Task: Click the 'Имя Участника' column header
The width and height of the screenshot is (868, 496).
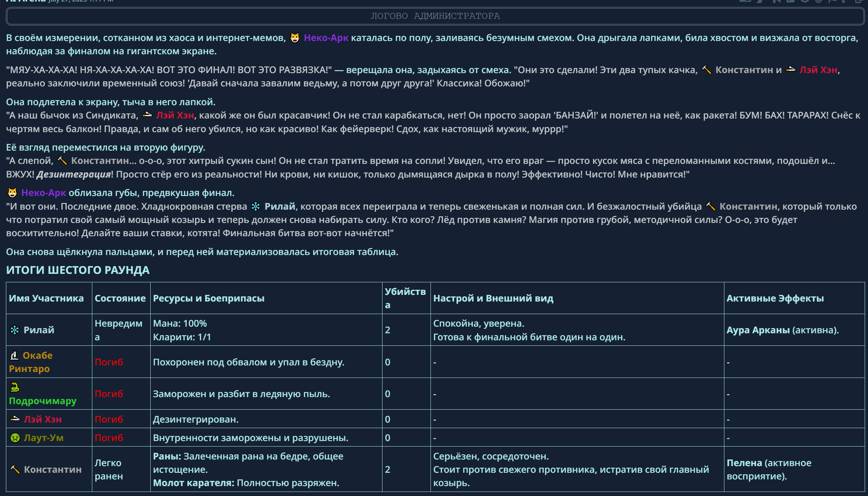Action: coord(47,298)
